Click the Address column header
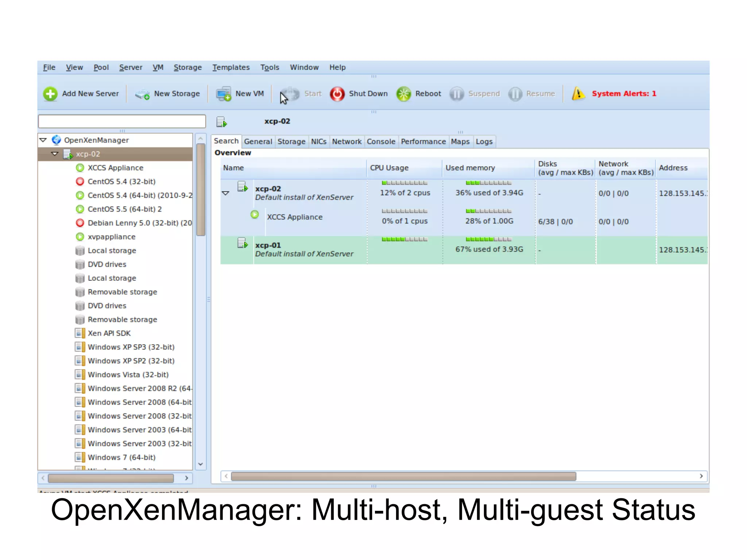Viewport: 747px width, 560px height. 681,168
